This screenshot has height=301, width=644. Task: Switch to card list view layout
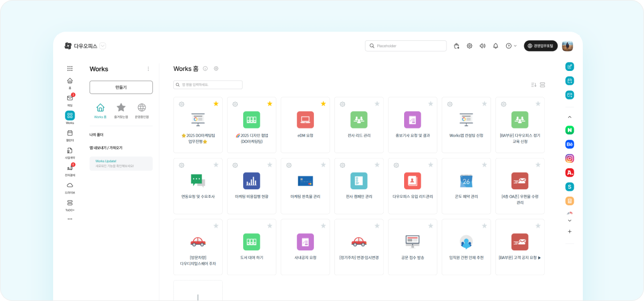click(x=543, y=85)
